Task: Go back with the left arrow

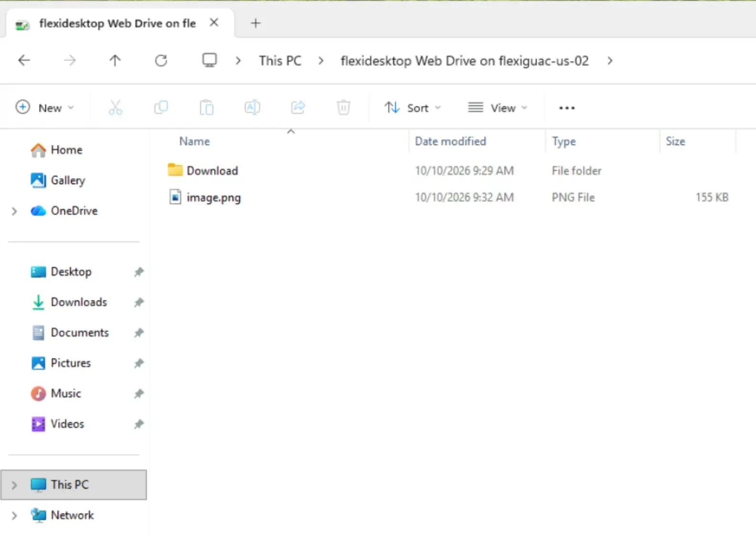Action: pos(24,61)
